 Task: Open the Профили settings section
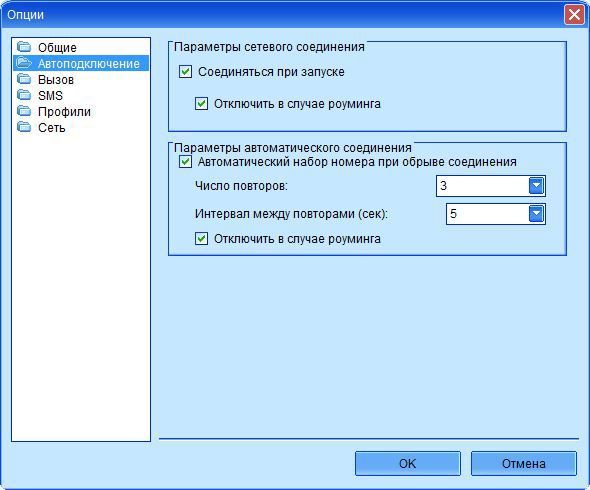click(64, 111)
